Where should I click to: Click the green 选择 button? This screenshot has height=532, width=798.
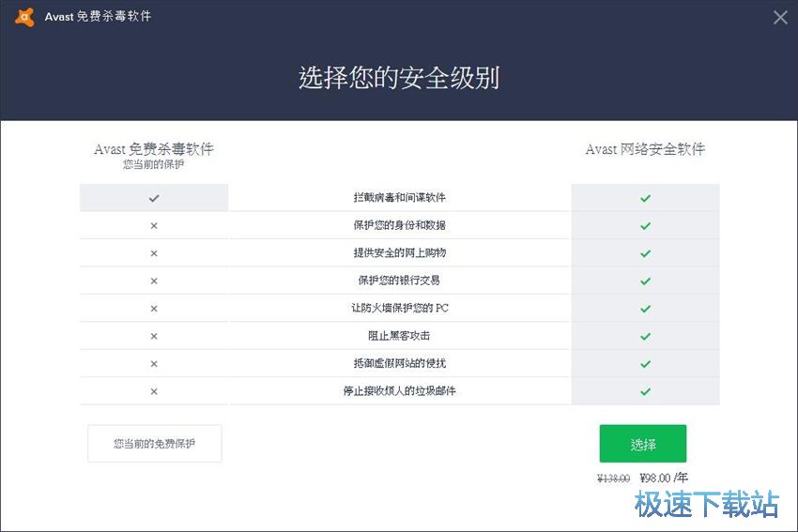pos(643,444)
